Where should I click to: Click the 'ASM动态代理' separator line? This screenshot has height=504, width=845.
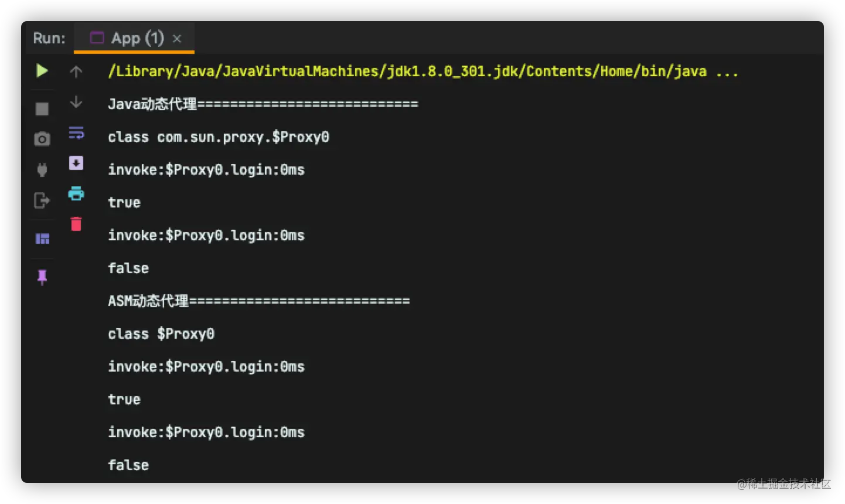coord(258,301)
